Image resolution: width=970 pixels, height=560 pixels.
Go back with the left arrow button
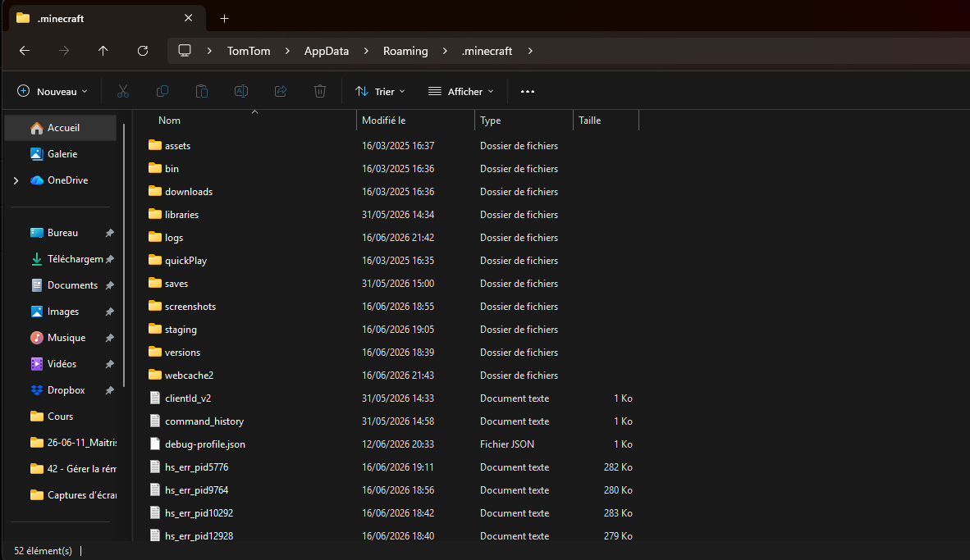coord(25,51)
